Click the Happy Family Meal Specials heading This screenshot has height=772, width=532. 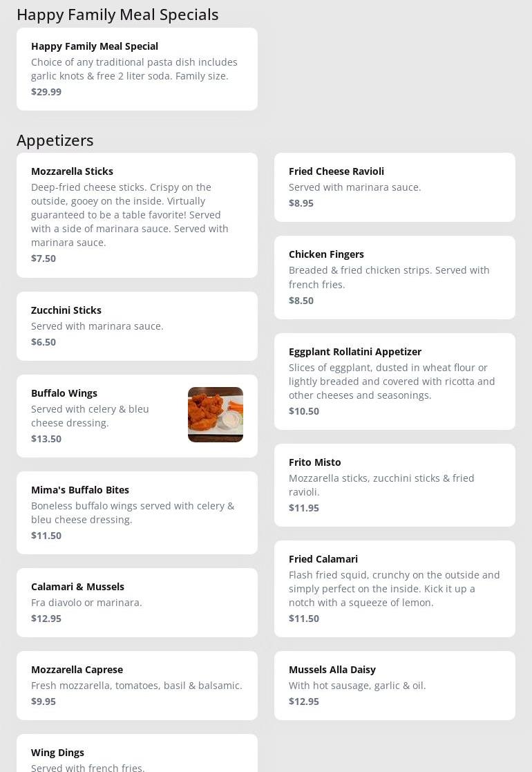pyautogui.click(x=117, y=15)
